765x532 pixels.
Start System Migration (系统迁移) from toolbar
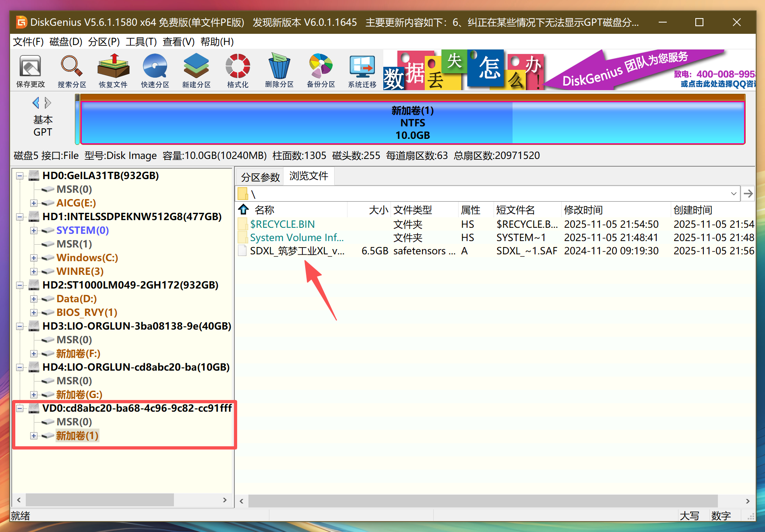(x=362, y=71)
